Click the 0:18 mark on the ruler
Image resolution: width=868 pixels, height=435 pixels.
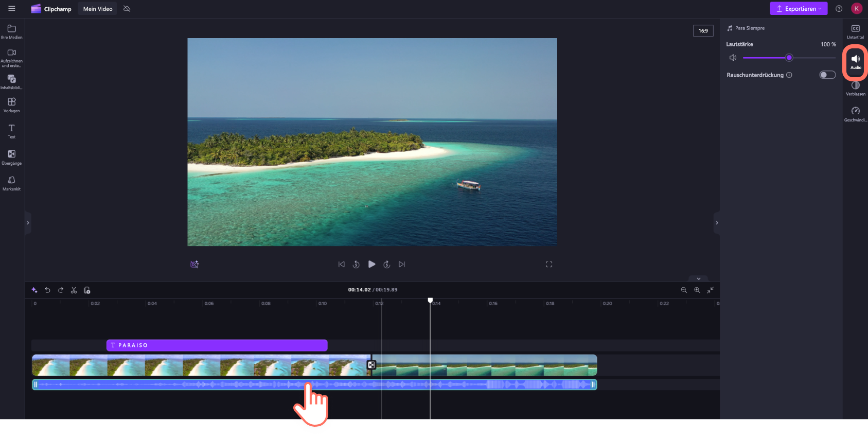[550, 304]
